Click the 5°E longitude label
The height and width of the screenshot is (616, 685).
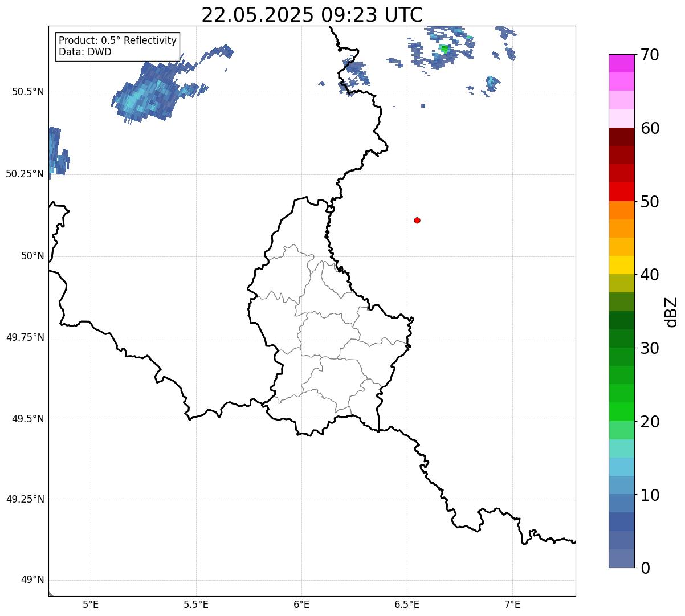click(91, 604)
